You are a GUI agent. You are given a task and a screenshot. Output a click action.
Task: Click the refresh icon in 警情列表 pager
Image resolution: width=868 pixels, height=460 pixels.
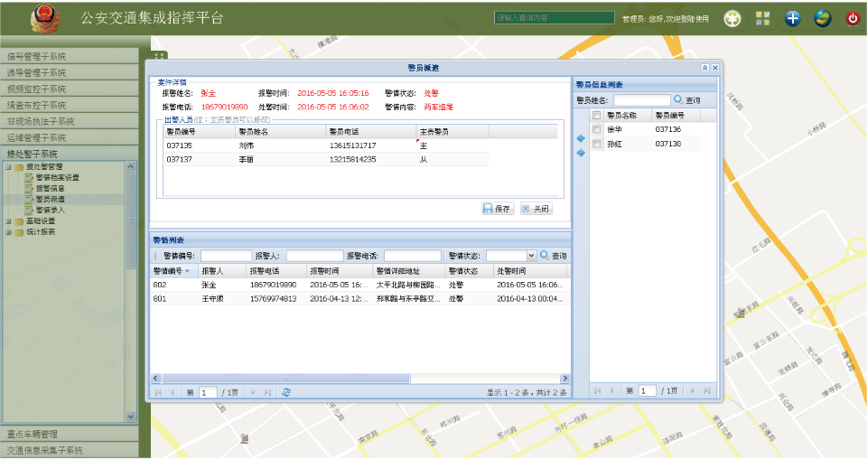click(x=286, y=392)
